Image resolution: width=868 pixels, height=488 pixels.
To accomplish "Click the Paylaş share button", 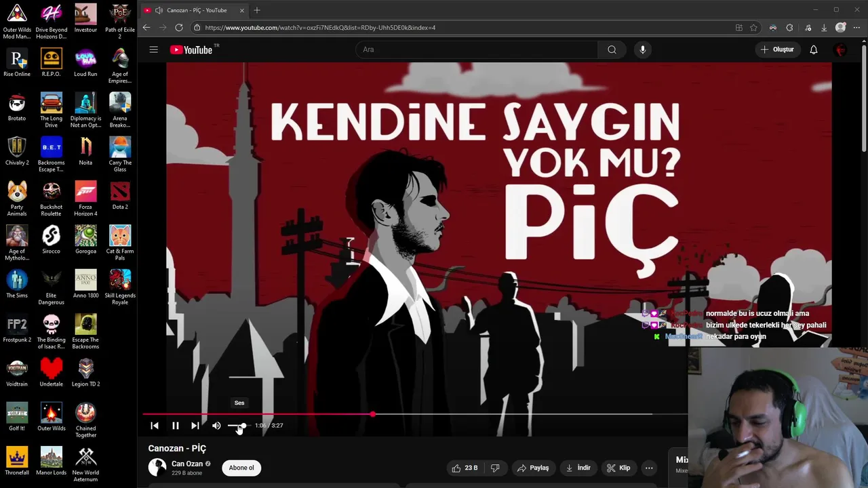I will (x=532, y=468).
